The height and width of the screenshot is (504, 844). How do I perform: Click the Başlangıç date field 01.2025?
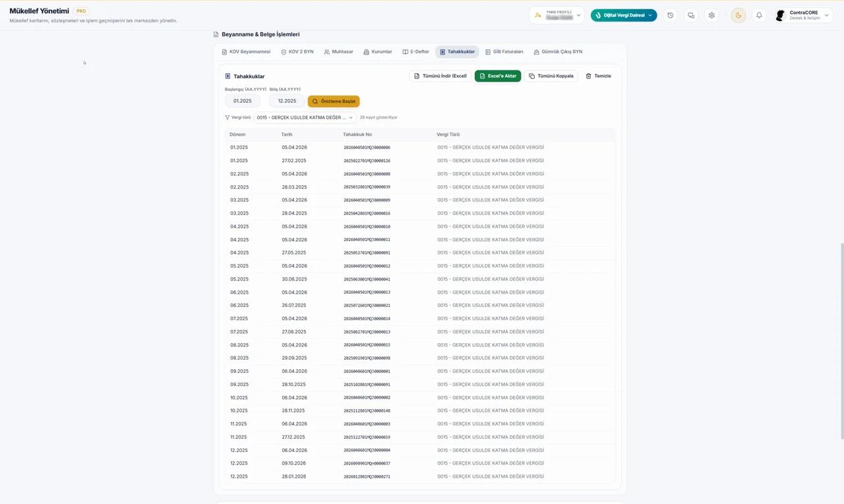click(243, 101)
